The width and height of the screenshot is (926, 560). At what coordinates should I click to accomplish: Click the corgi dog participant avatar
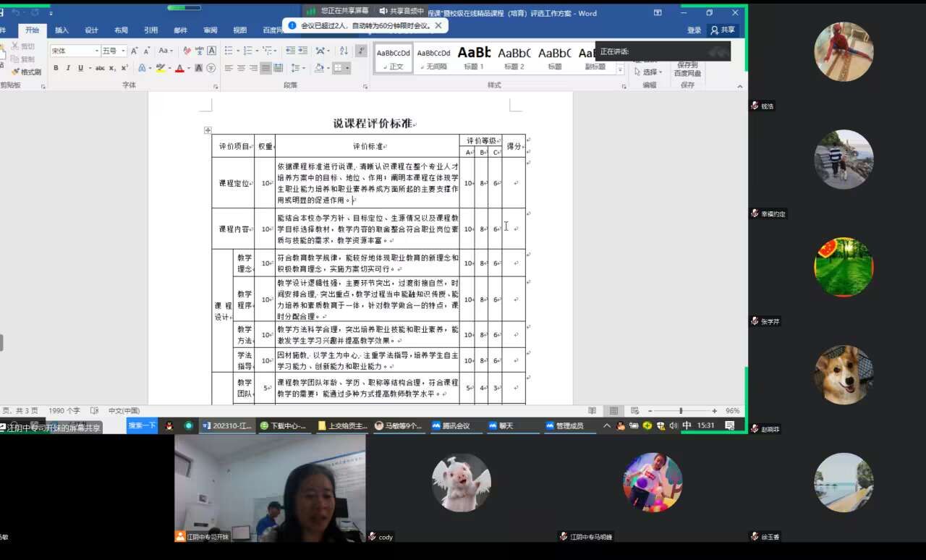point(844,375)
